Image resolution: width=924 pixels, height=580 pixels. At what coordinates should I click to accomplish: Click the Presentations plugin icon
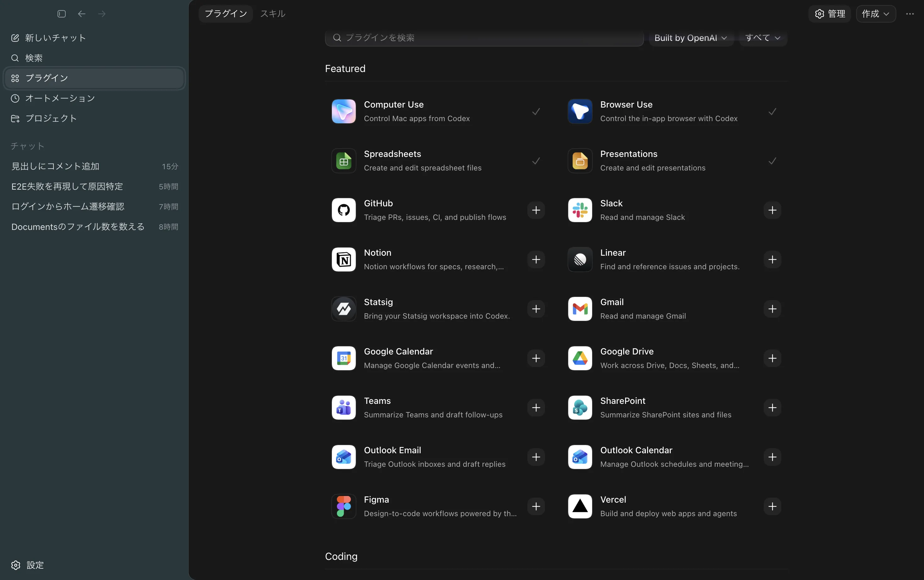[580, 161]
